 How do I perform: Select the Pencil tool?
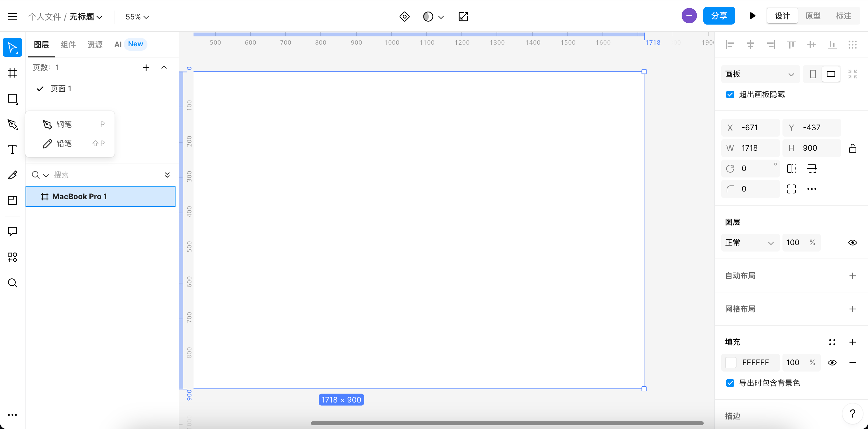tap(63, 144)
